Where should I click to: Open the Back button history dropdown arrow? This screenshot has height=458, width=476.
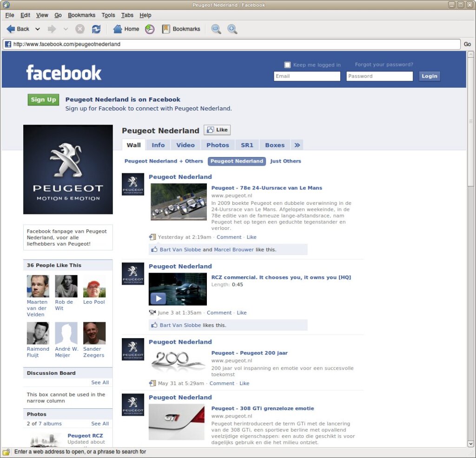click(38, 29)
